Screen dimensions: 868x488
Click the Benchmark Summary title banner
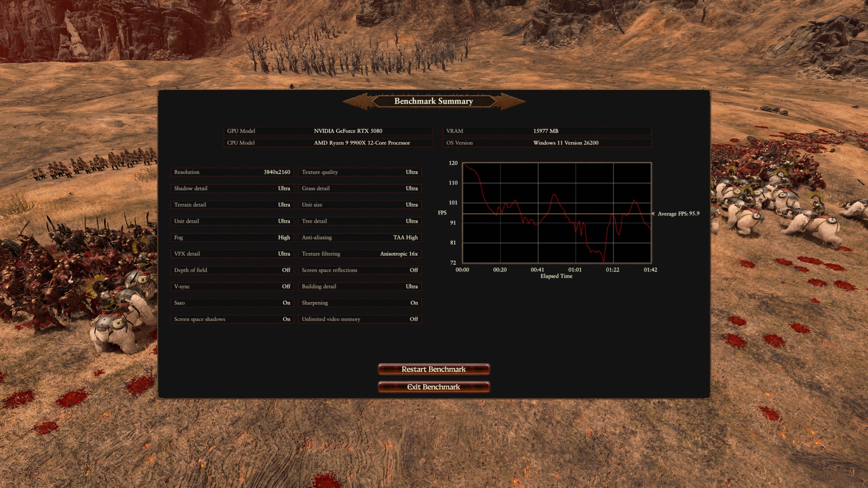[x=434, y=101]
